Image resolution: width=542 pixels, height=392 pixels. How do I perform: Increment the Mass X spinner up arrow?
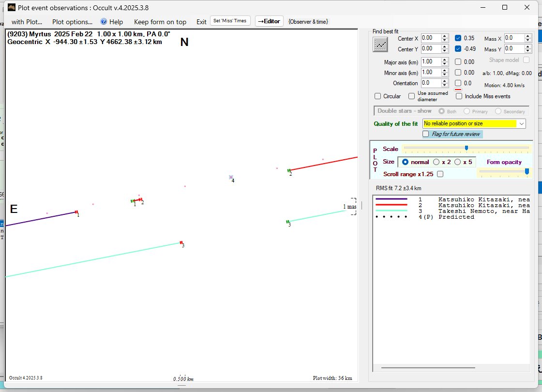point(528,36)
